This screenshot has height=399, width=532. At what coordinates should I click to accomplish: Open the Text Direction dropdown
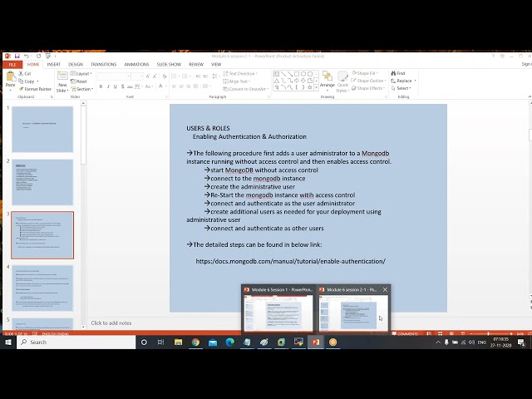coord(240,73)
